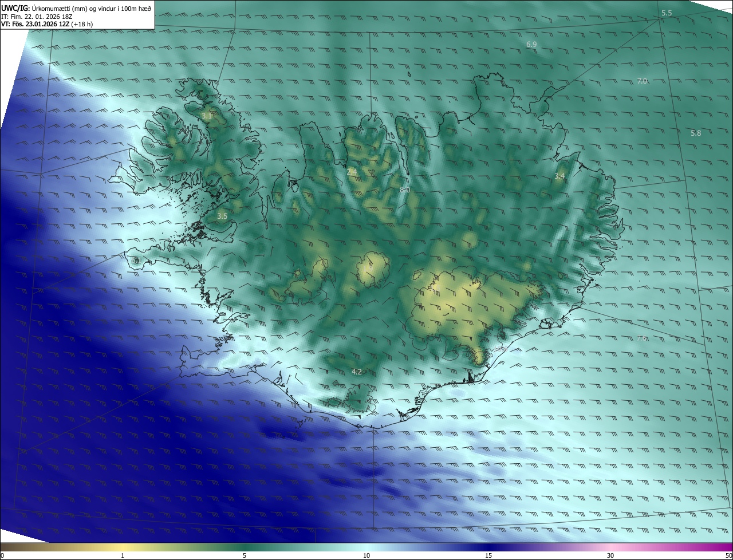Click the 7.0 value label on the map
Screen dimensions: 733x560
[642, 81]
